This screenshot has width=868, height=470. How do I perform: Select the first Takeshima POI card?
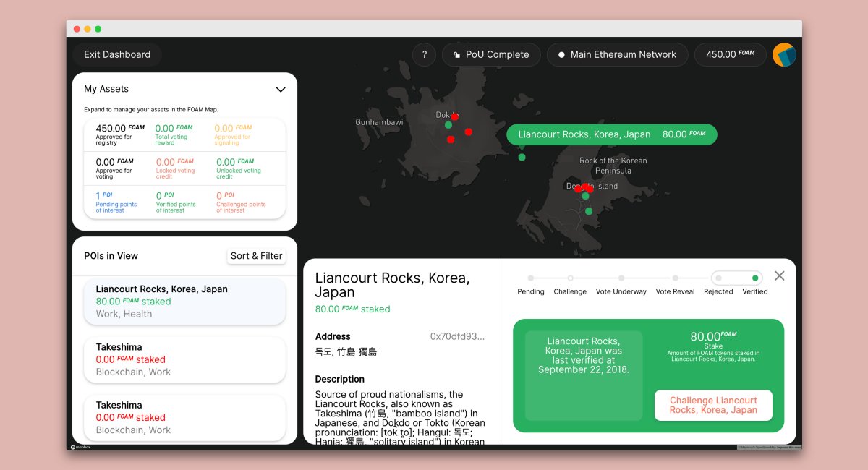[x=184, y=359]
